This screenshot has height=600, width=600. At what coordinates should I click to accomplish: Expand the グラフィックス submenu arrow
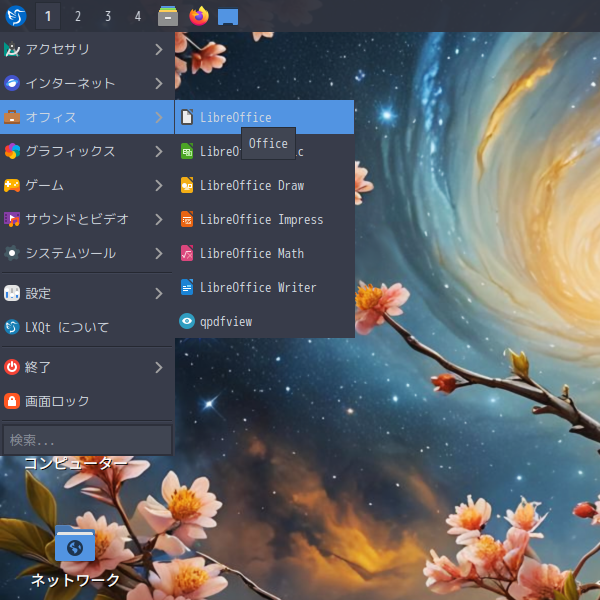point(159,151)
